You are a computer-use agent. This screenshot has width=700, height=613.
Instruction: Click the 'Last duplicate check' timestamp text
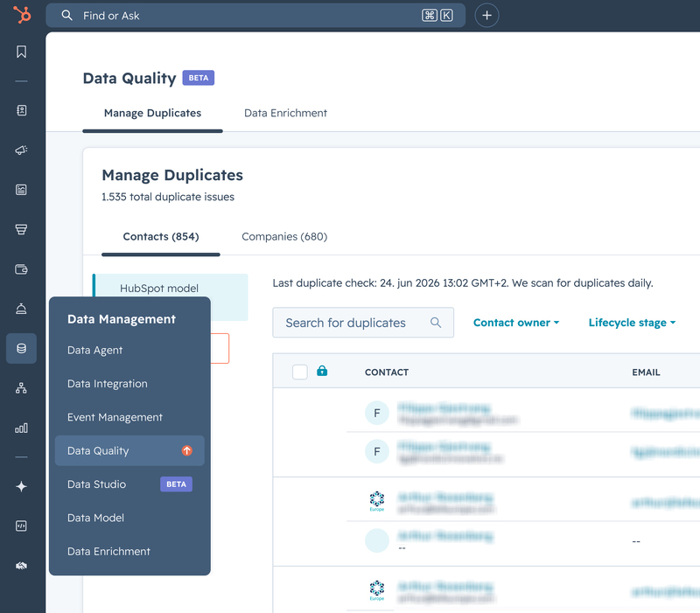463,282
